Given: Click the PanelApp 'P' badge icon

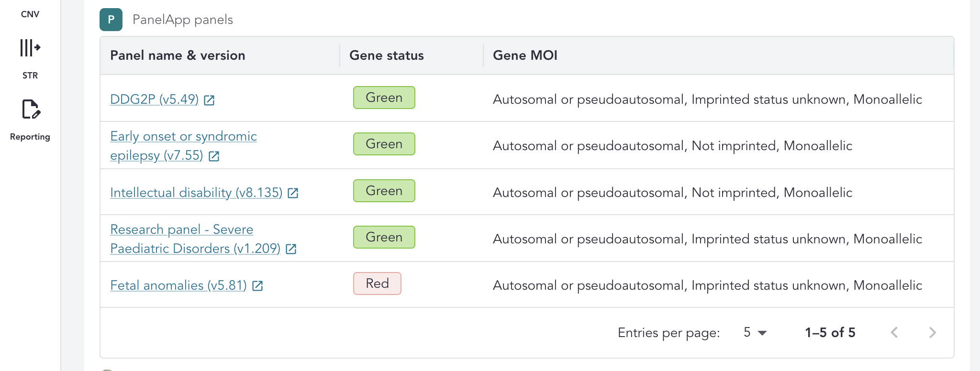Looking at the screenshot, I should 111,20.
